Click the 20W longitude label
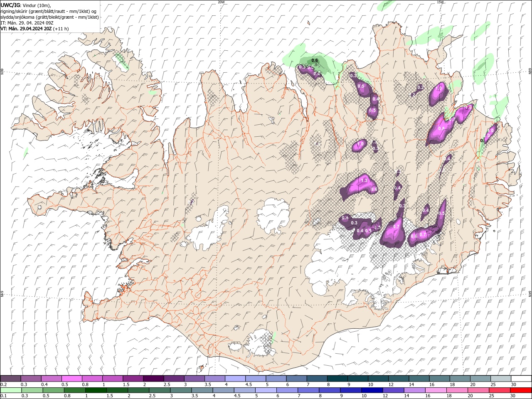The image size is (532, 399). coord(221,2)
